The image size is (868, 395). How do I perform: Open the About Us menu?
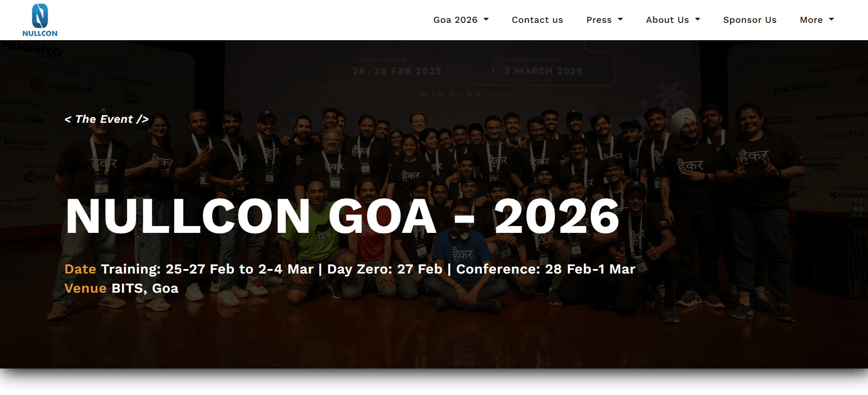coord(667,20)
